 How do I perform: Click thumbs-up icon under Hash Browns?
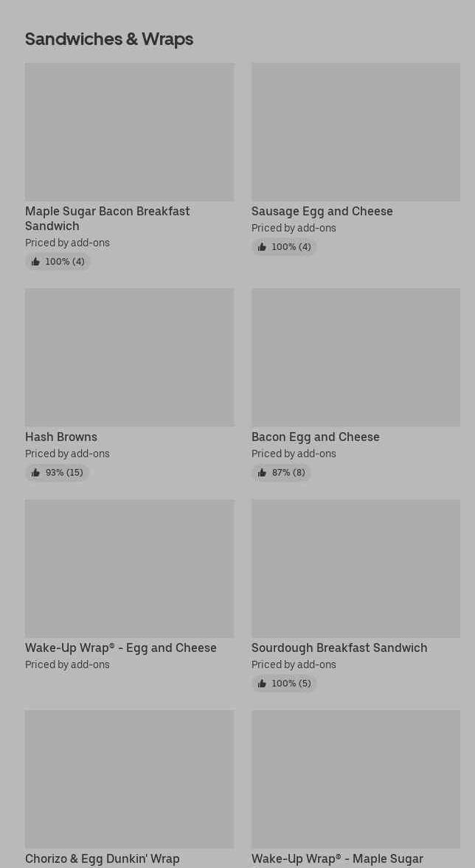tap(35, 473)
